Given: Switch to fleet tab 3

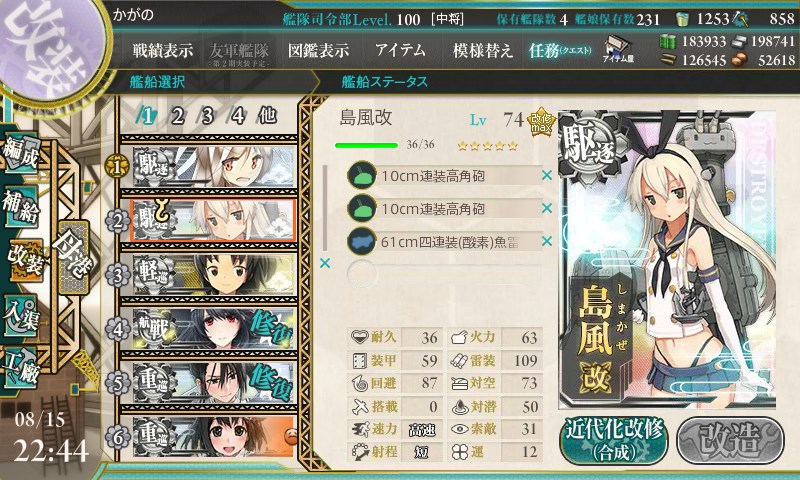Looking at the screenshot, I should click(x=208, y=117).
